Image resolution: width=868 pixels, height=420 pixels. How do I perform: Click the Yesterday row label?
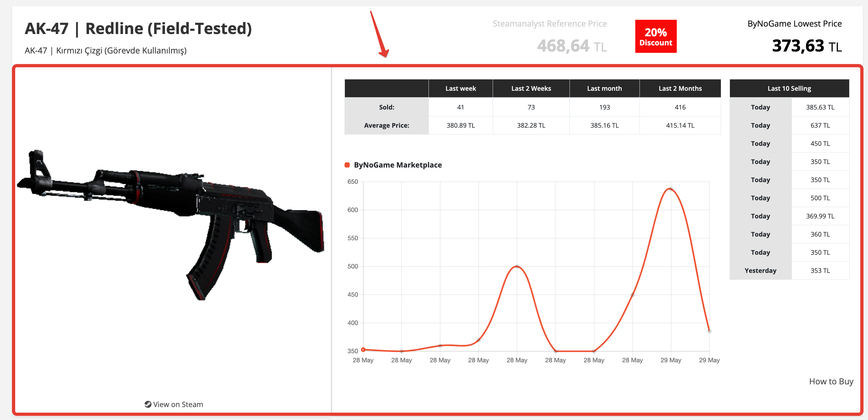tap(760, 271)
